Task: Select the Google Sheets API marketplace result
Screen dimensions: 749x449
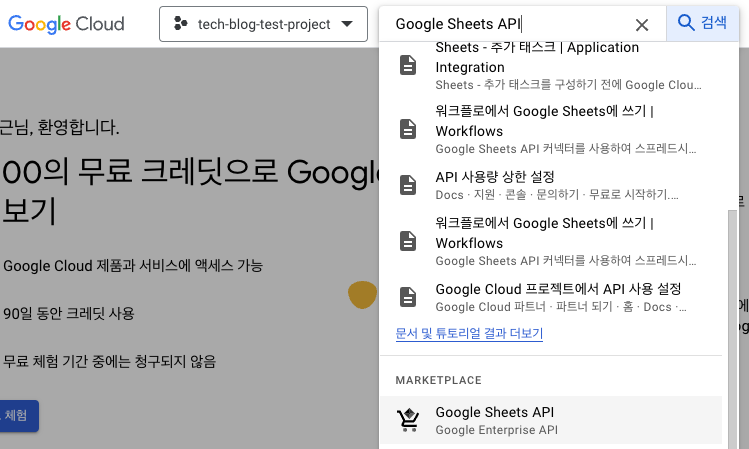Action: tap(551, 420)
